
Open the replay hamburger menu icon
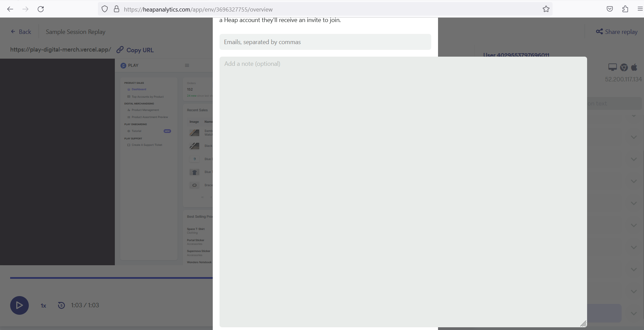click(187, 65)
